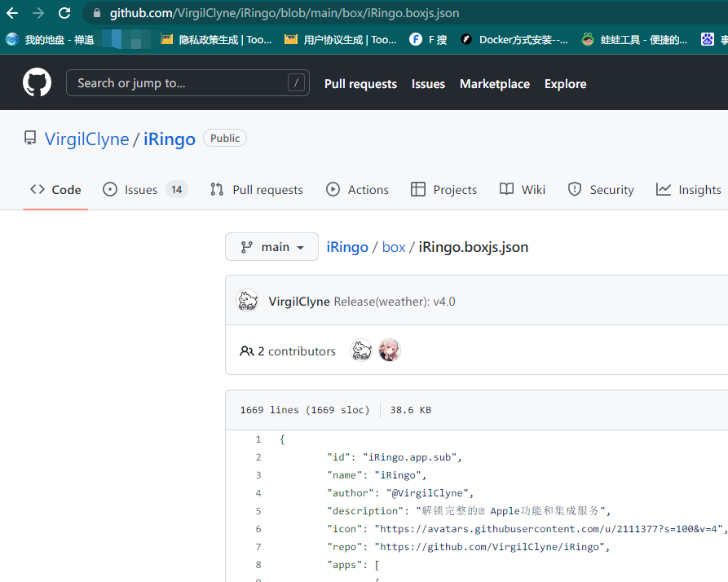The height and width of the screenshot is (582, 728).
Task: Open the VirgilClyne owner link
Action: pos(86,139)
